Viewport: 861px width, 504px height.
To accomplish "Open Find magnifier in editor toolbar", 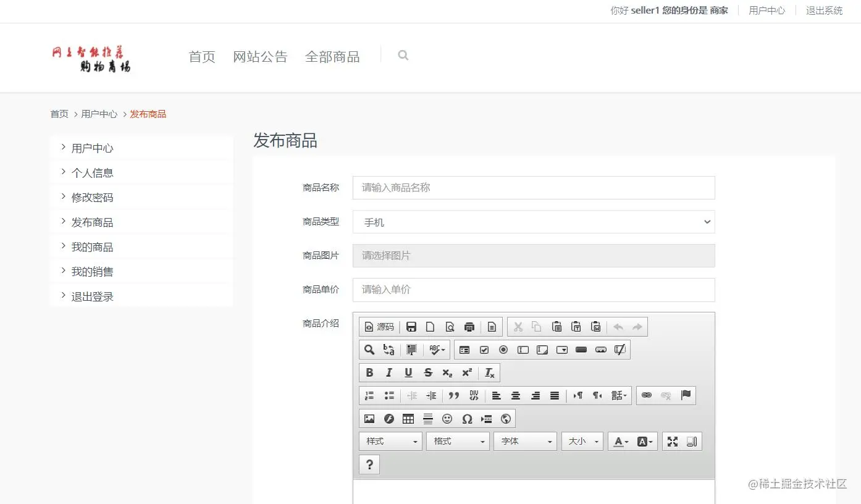I will click(369, 350).
